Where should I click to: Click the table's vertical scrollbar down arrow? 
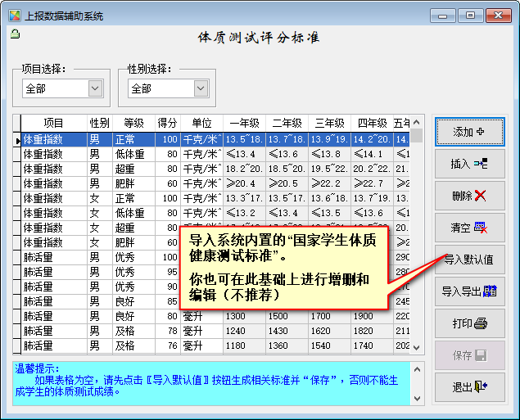(x=417, y=347)
